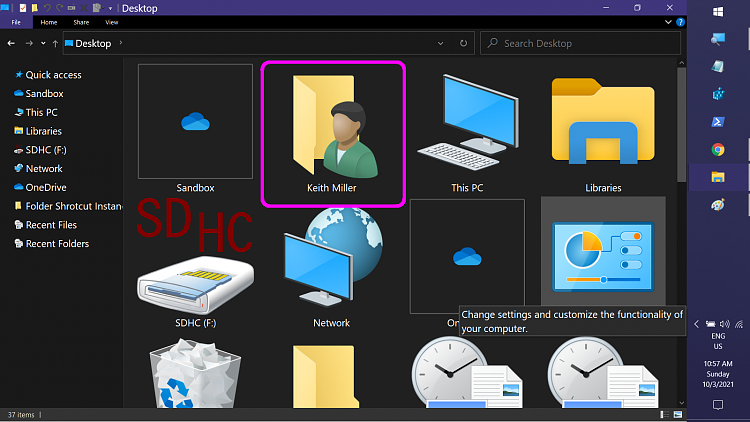This screenshot has height=422, width=750.
Task: Expand the ribbon with the chevron
Action: pos(668,22)
